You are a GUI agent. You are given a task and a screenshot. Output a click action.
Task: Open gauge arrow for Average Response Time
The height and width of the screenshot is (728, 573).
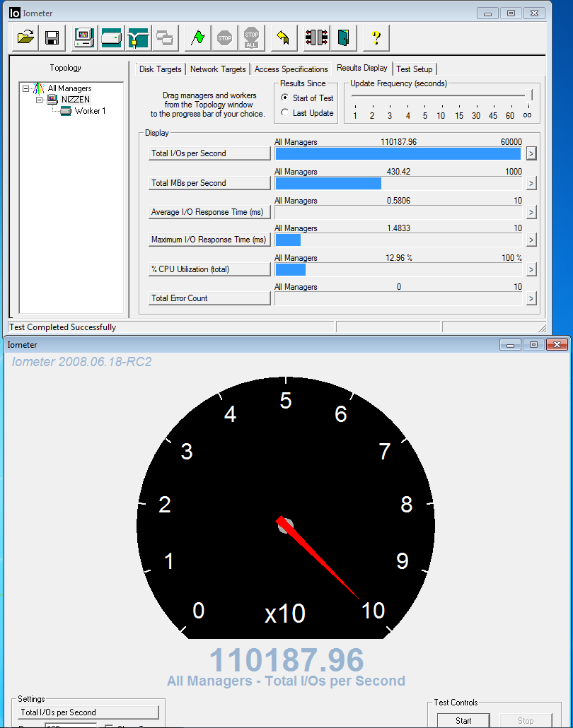click(x=531, y=212)
